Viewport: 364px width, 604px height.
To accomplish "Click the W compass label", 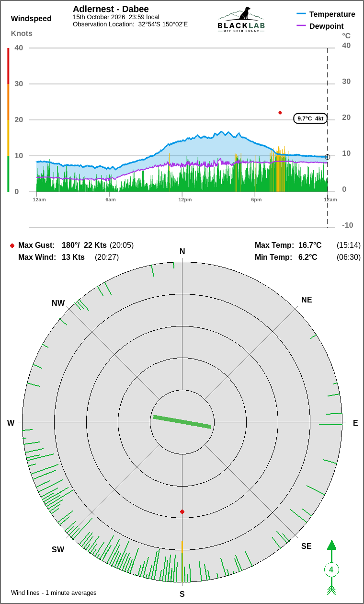I will (11, 423).
